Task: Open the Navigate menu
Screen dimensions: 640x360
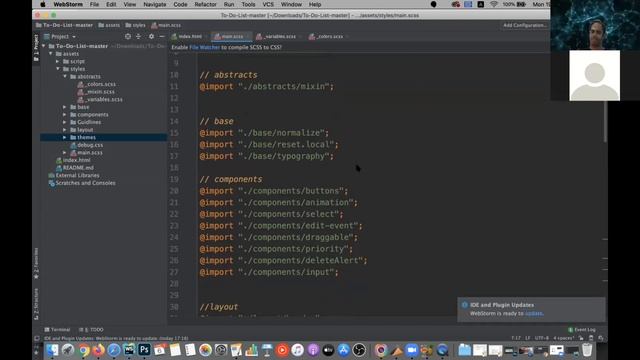Action: (x=155, y=4)
